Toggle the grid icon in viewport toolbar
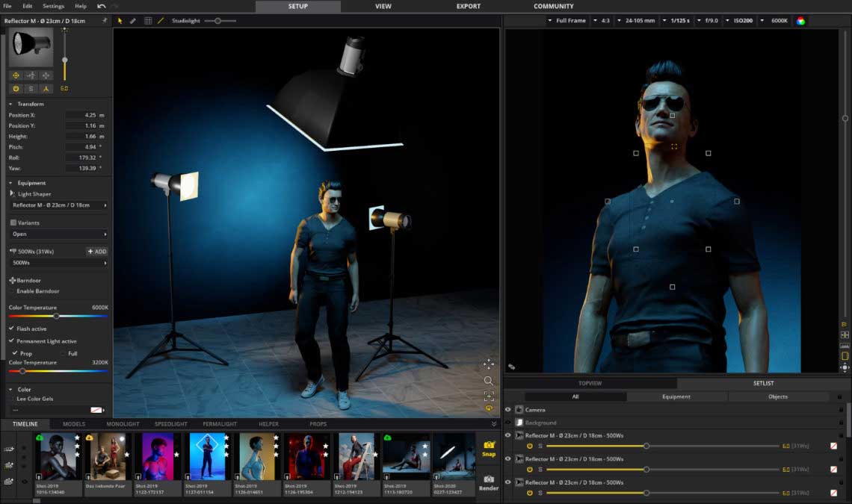Screen dimensions: 852x504 click(x=147, y=21)
